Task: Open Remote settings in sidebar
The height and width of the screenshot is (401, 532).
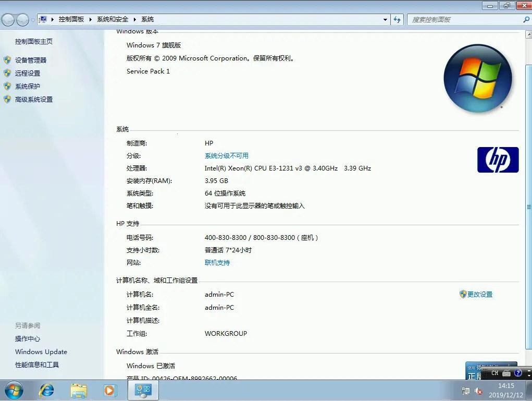Action: 28,73
